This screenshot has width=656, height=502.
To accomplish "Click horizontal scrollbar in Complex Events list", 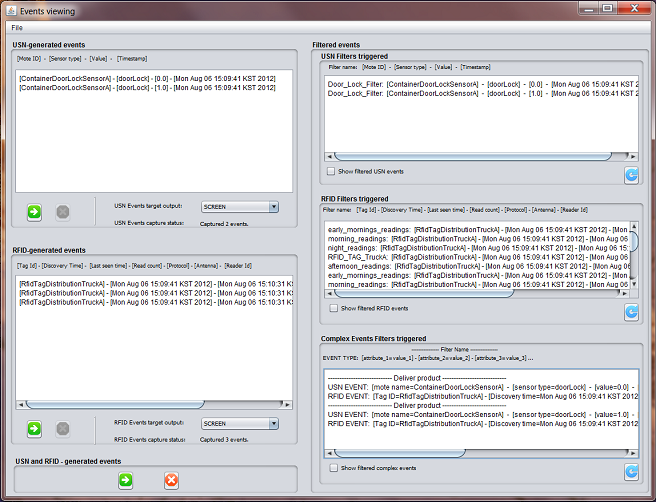I will coord(400,452).
